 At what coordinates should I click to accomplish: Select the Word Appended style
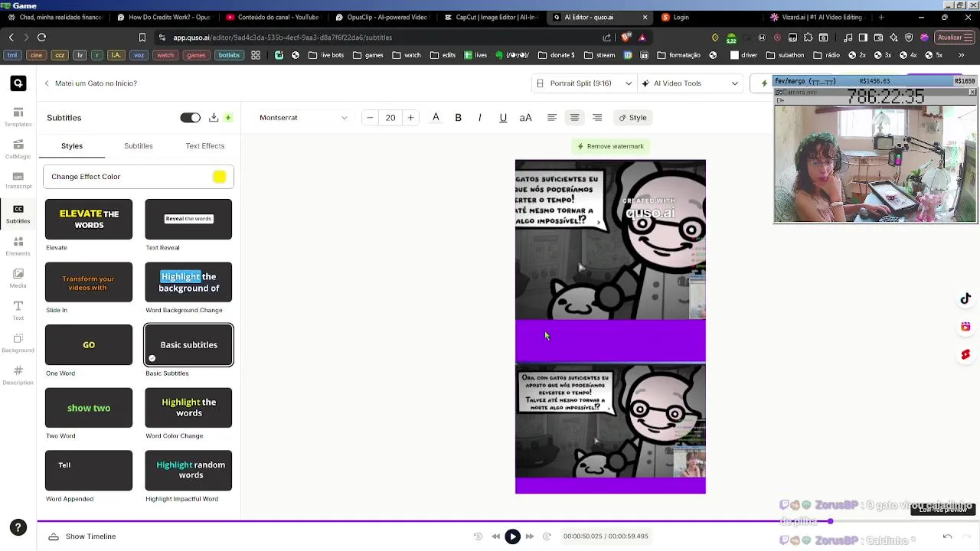point(89,471)
